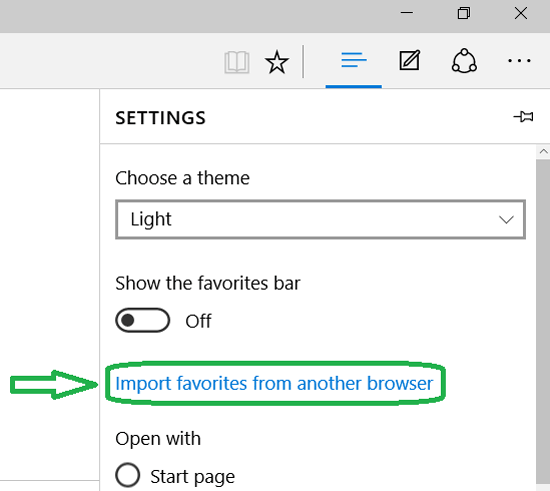Add page to favorites star icon

(x=277, y=62)
